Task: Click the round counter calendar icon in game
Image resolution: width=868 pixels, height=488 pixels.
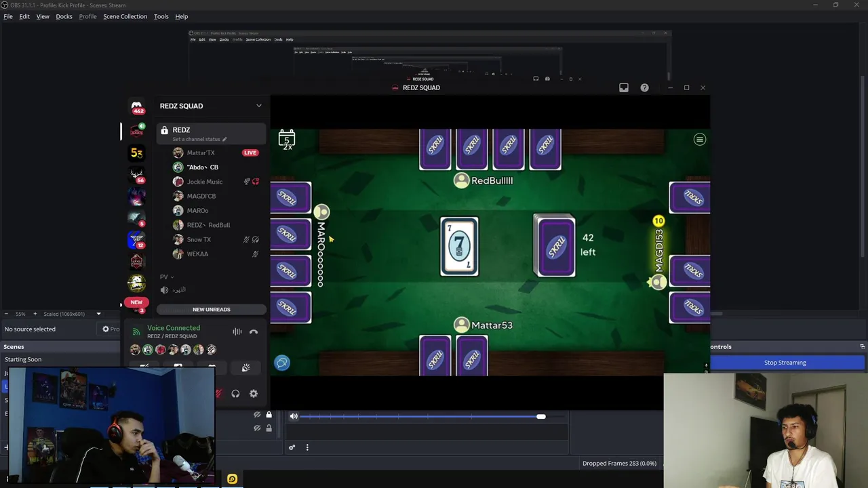Action: 287,139
